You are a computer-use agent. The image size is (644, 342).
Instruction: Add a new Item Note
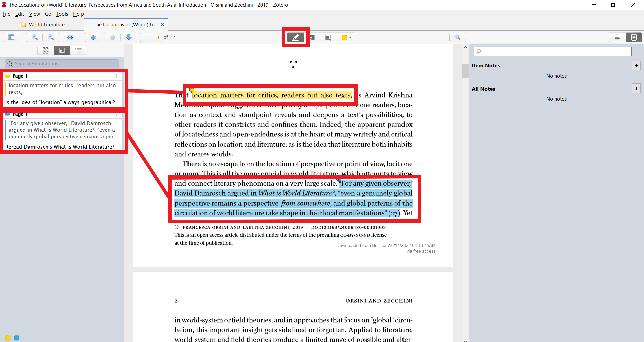[636, 65]
